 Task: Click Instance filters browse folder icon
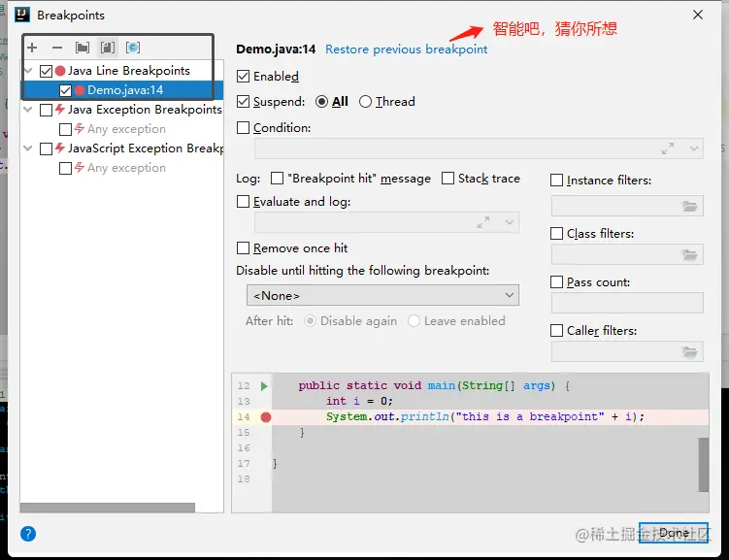click(689, 206)
